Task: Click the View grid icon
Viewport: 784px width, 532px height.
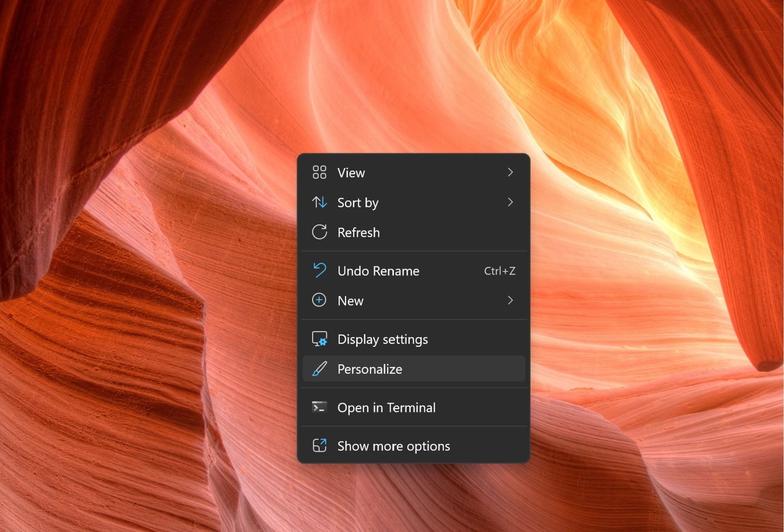Action: tap(319, 172)
